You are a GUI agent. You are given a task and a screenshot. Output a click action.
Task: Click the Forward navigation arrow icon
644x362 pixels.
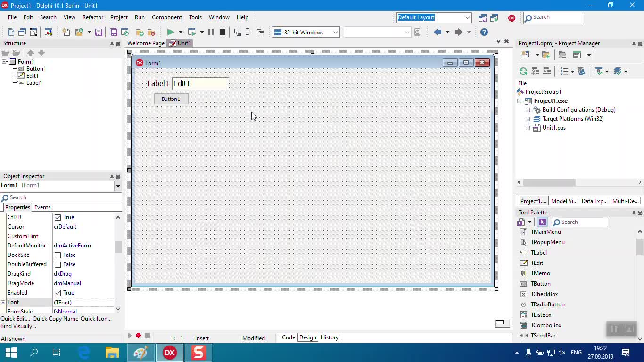pos(458,32)
